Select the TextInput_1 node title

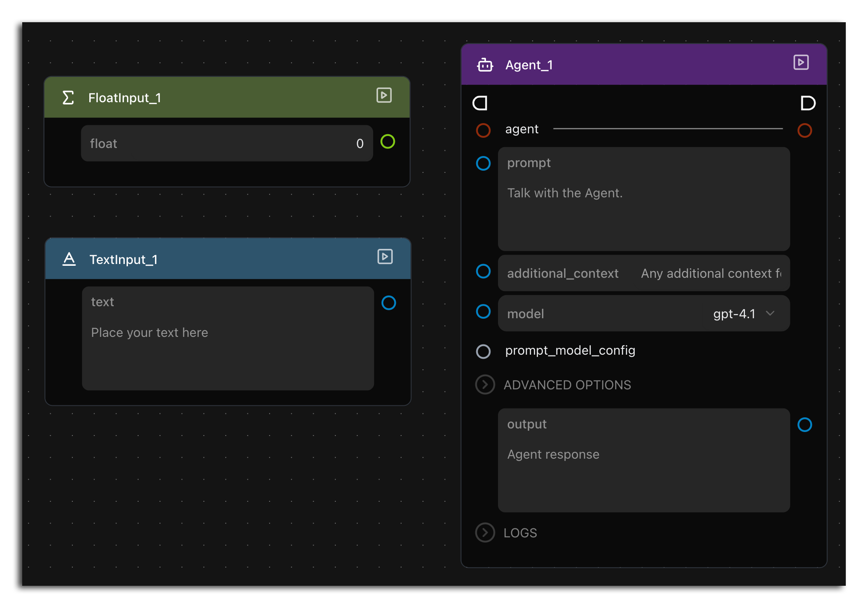[123, 260]
